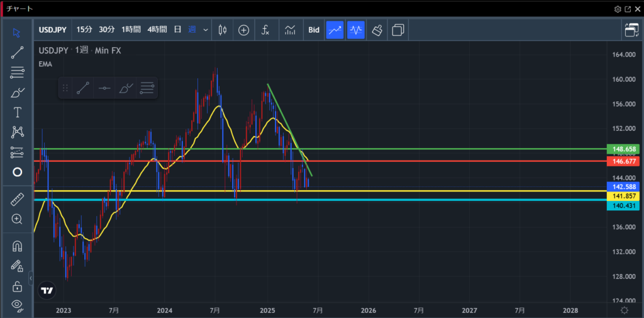
Task: Open the forecasting and measurement tools
Action: (17, 152)
